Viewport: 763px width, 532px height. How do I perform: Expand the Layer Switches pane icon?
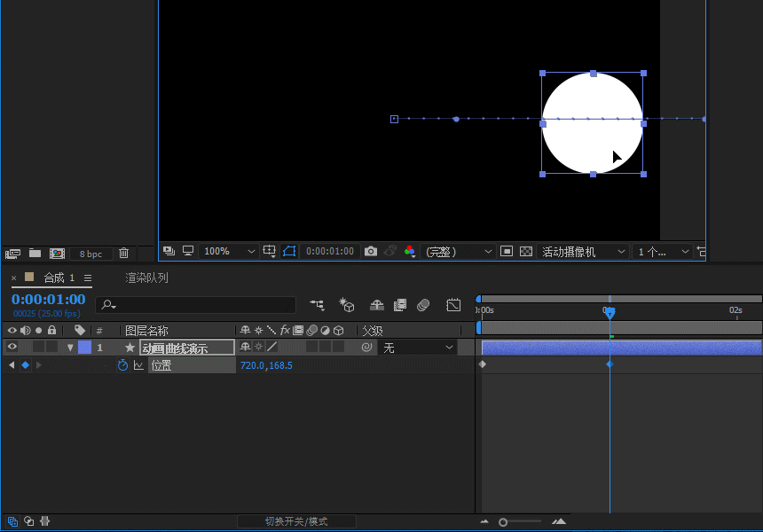tap(12, 521)
